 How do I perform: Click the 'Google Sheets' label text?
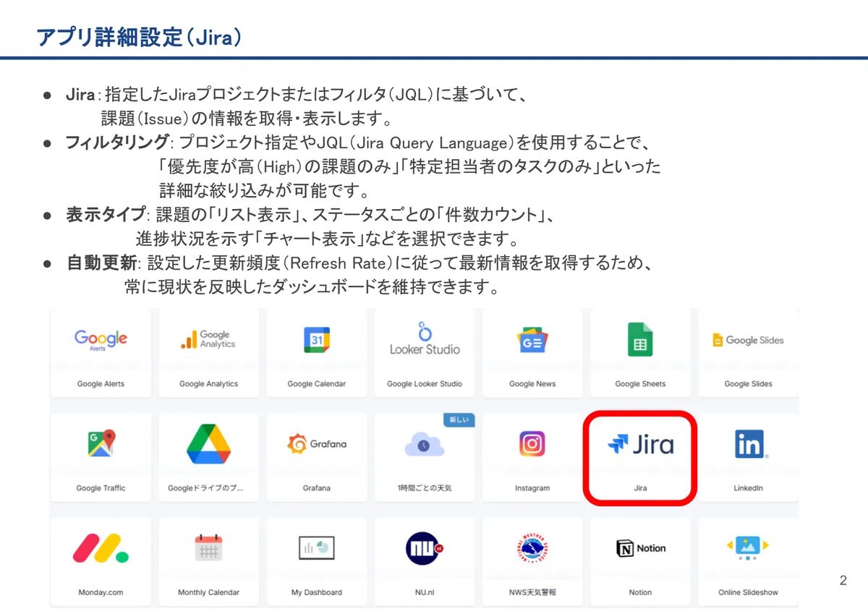coord(640,384)
